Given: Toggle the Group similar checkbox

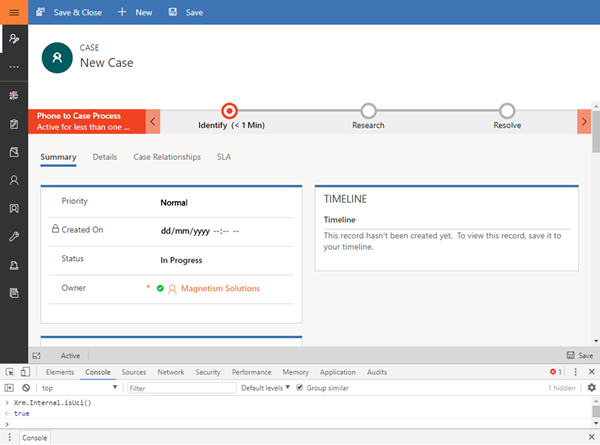Looking at the screenshot, I should (x=300, y=387).
